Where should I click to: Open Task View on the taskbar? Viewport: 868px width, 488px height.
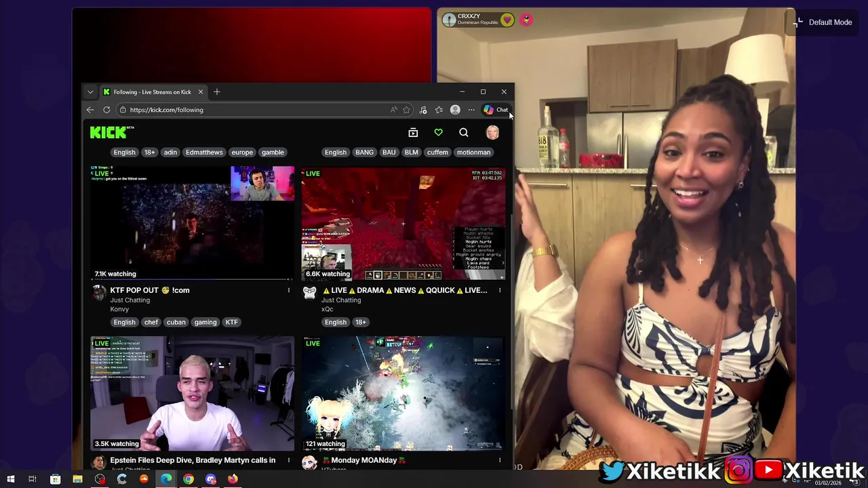pos(32,479)
